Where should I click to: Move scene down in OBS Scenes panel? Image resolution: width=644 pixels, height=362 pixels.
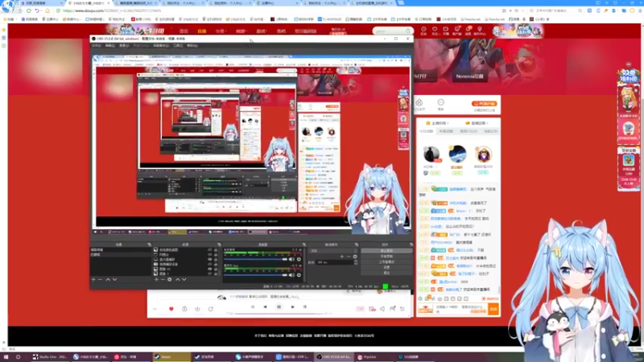tap(114, 279)
